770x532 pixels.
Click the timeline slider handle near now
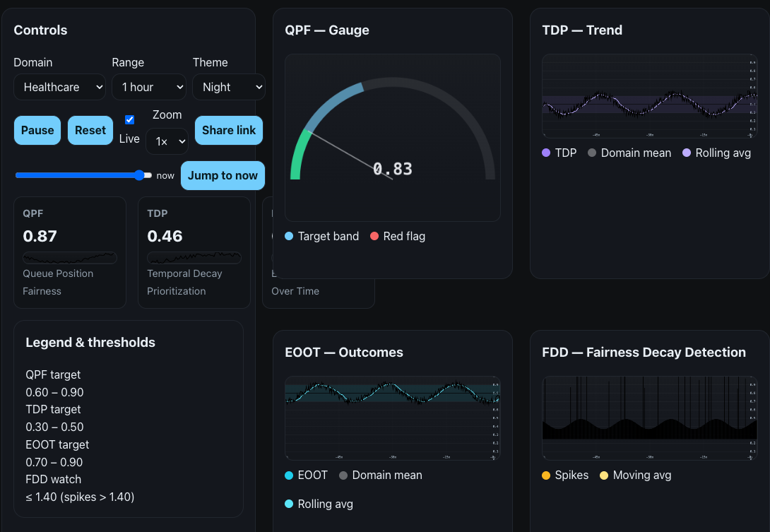click(x=141, y=175)
